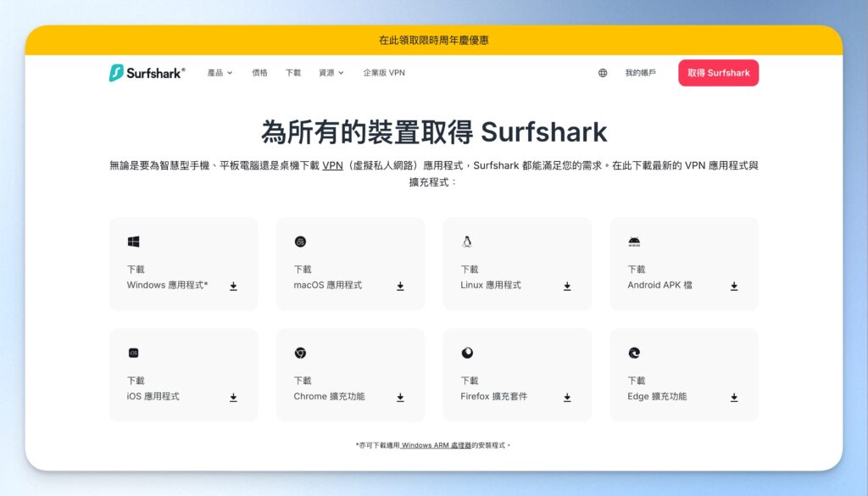Click the 為所有的裝置取得 Surfshark heading
This screenshot has width=868, height=496.
coord(434,131)
